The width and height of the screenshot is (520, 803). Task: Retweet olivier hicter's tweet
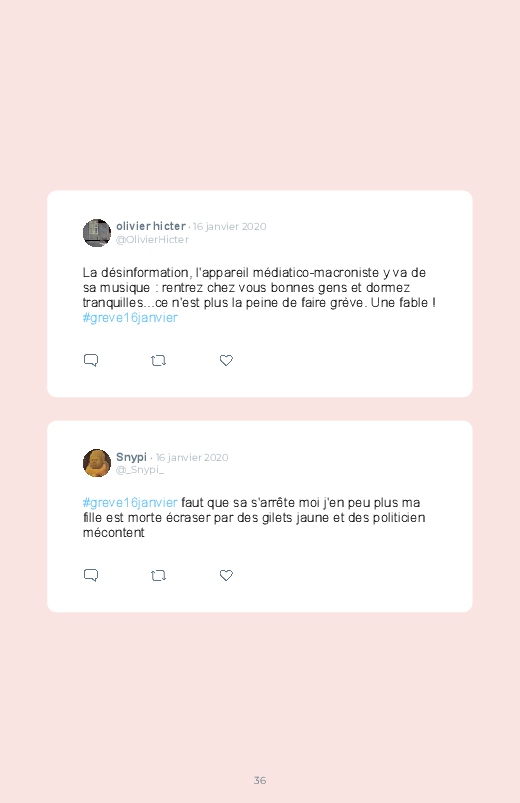point(158,361)
